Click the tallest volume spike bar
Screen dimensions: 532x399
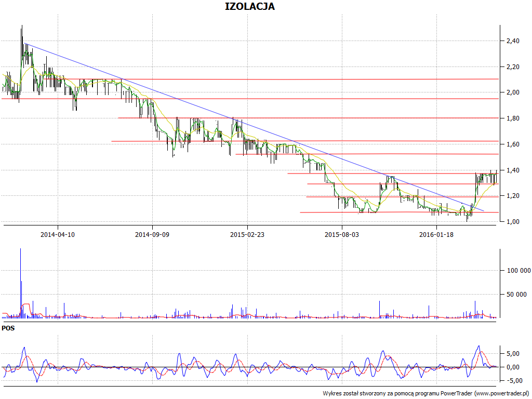20,283
